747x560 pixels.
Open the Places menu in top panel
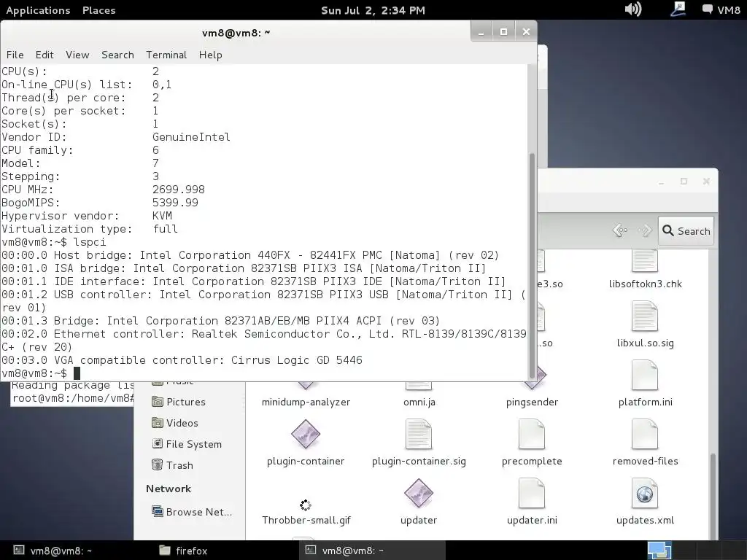coord(98,10)
